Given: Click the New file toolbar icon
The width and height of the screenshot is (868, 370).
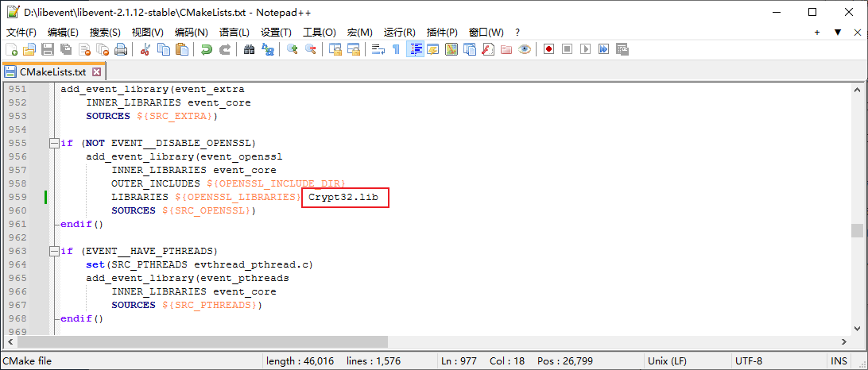Looking at the screenshot, I should [11, 49].
